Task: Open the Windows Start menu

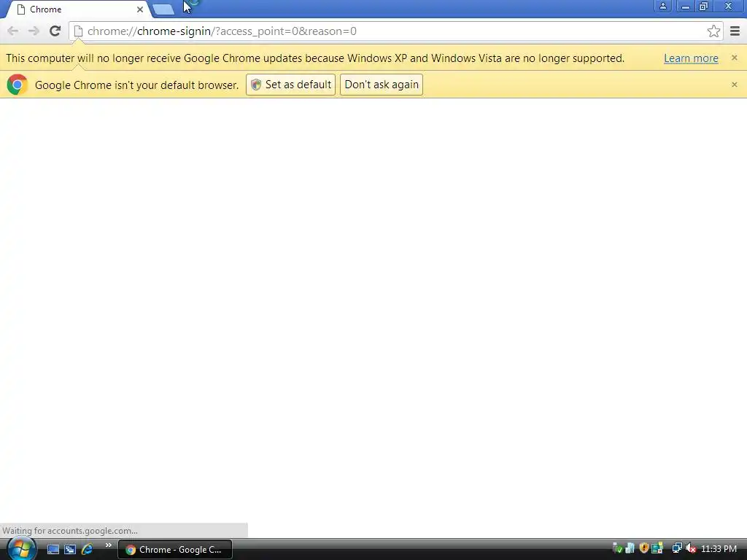Action: click(x=21, y=549)
